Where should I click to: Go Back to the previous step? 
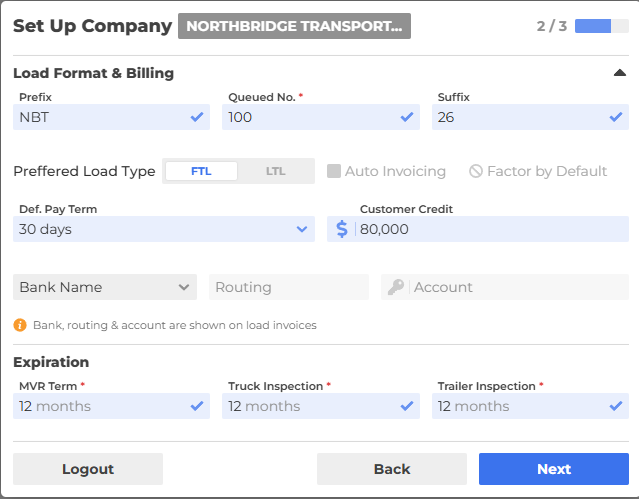tap(392, 469)
